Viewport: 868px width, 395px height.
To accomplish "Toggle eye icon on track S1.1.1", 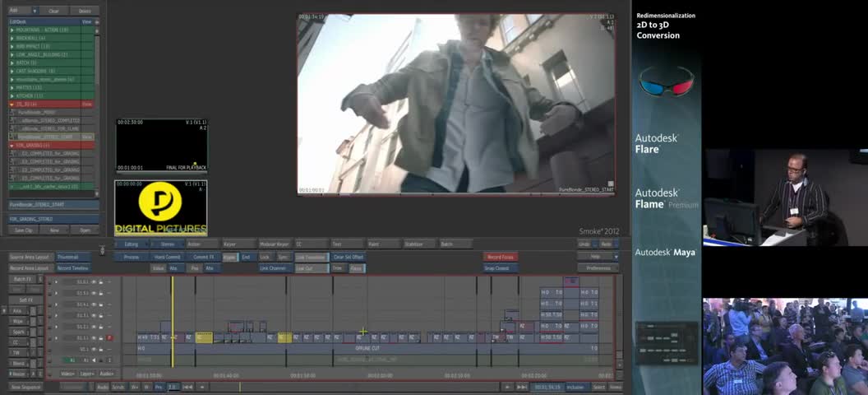I will coord(94,337).
